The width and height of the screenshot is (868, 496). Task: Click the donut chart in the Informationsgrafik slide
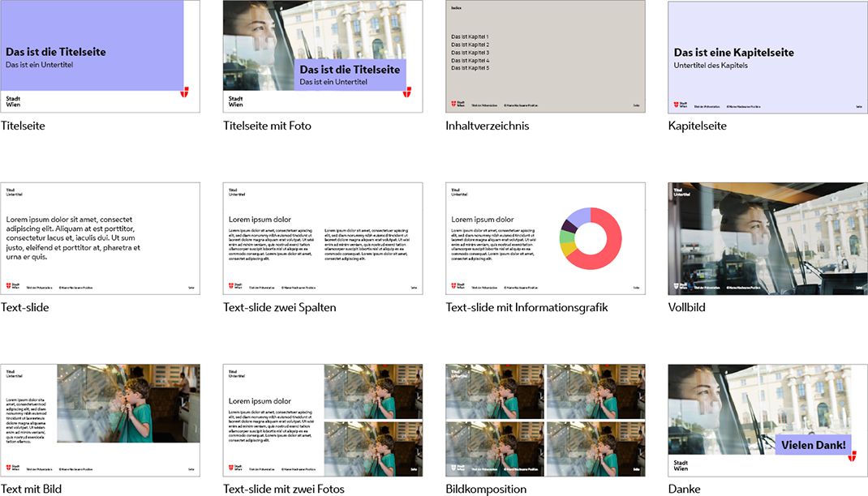click(x=591, y=238)
